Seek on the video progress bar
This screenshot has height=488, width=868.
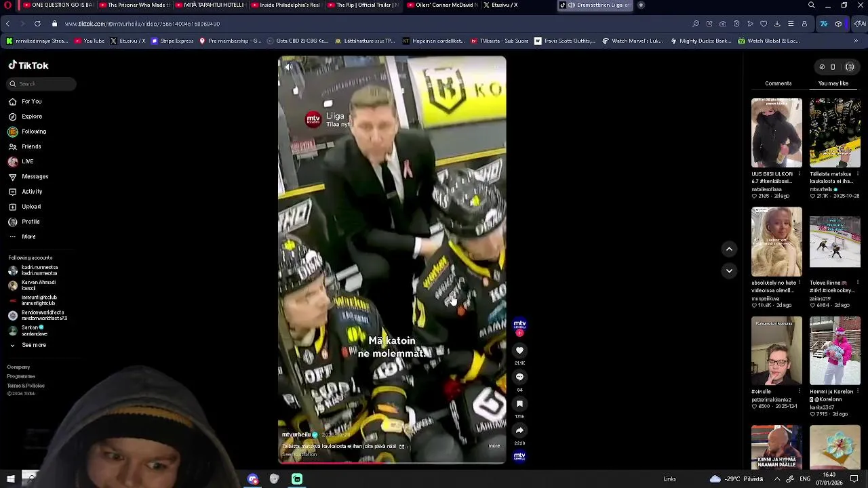point(391,463)
